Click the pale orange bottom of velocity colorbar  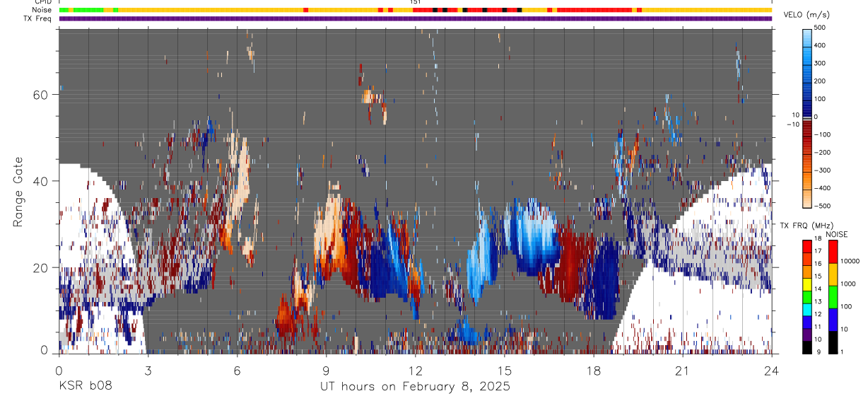pos(807,200)
